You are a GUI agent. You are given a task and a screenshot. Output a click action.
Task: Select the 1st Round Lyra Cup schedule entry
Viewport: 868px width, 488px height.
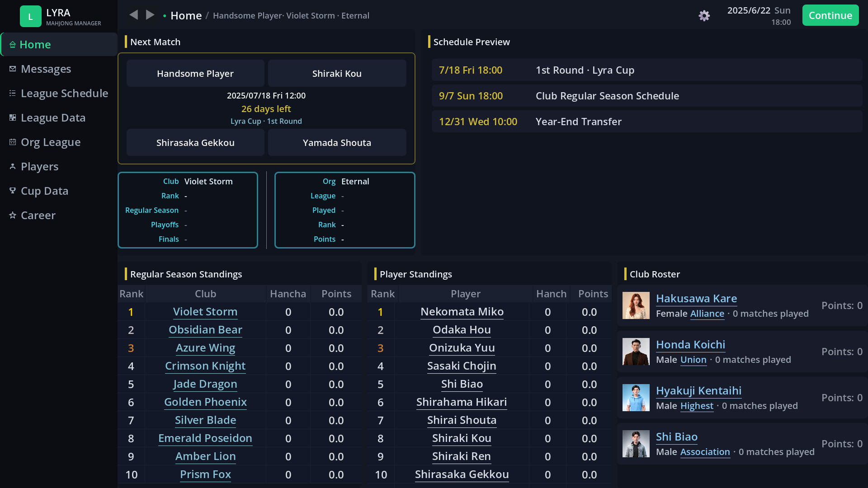[x=647, y=70]
